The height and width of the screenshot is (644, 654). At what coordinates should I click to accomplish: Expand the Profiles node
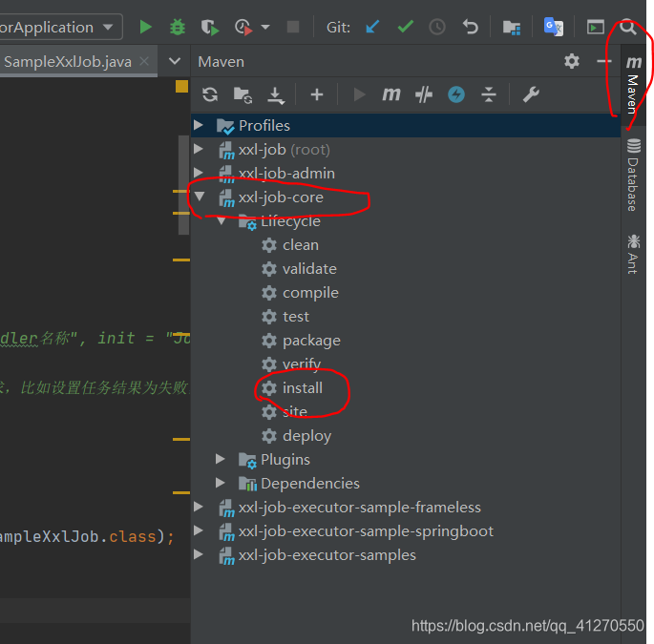click(x=199, y=125)
